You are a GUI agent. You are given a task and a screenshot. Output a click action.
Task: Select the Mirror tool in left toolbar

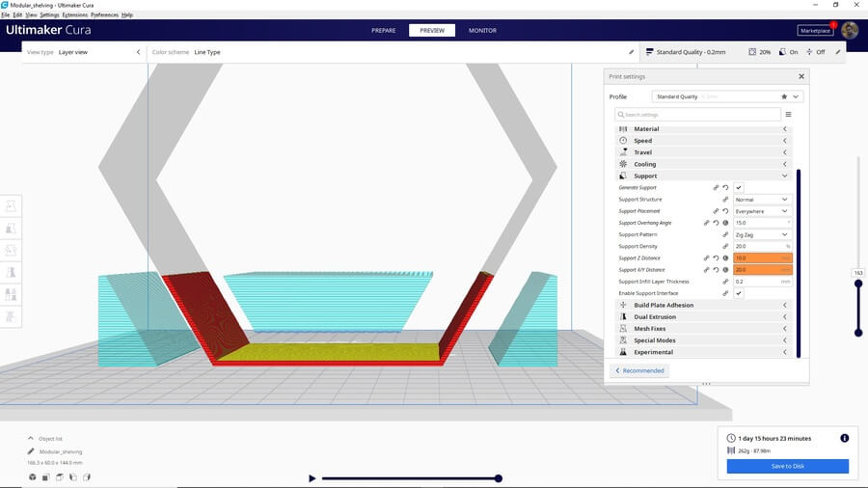[x=11, y=272]
